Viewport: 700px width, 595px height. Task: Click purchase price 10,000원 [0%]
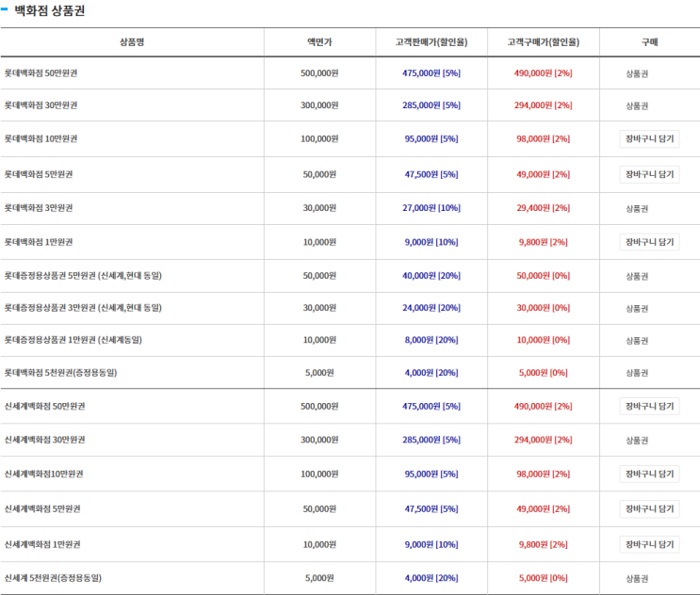[x=544, y=340]
